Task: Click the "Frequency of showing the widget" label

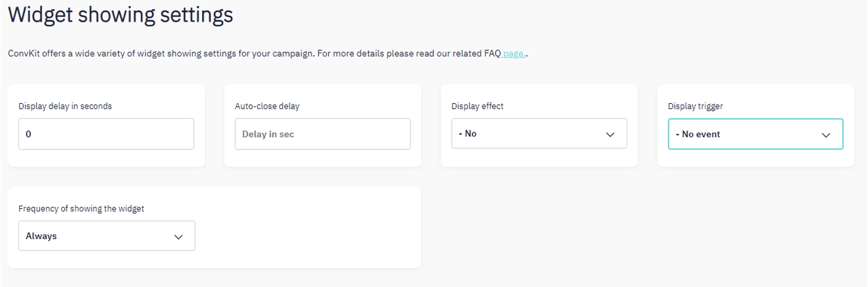Action: [81, 208]
